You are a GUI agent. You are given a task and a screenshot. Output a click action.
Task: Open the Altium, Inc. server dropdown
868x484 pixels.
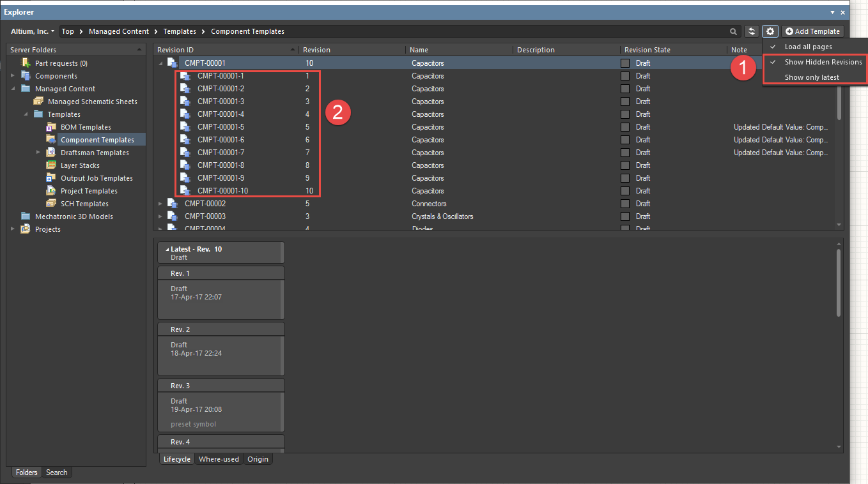pyautogui.click(x=32, y=31)
